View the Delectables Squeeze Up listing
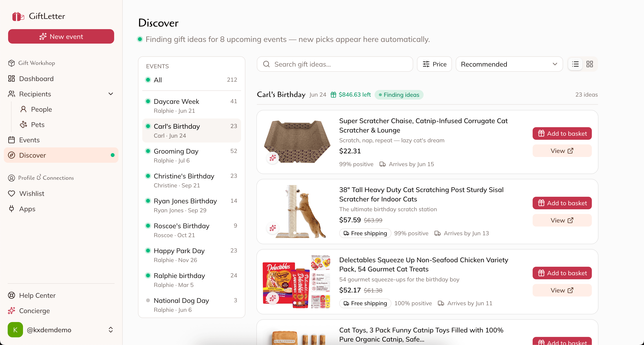This screenshot has width=644, height=345. (562, 290)
